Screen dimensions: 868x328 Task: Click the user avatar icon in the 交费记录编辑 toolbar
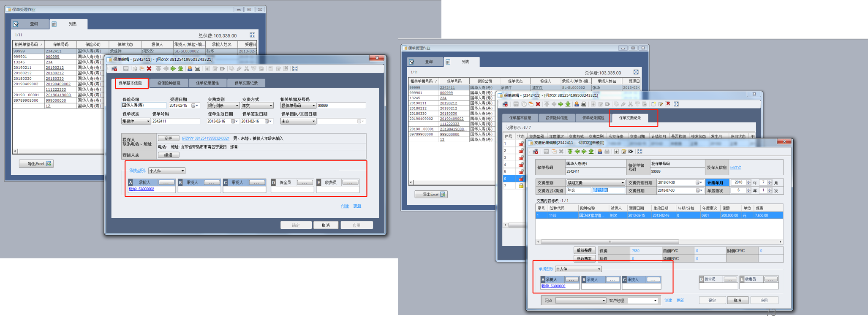[600, 152]
